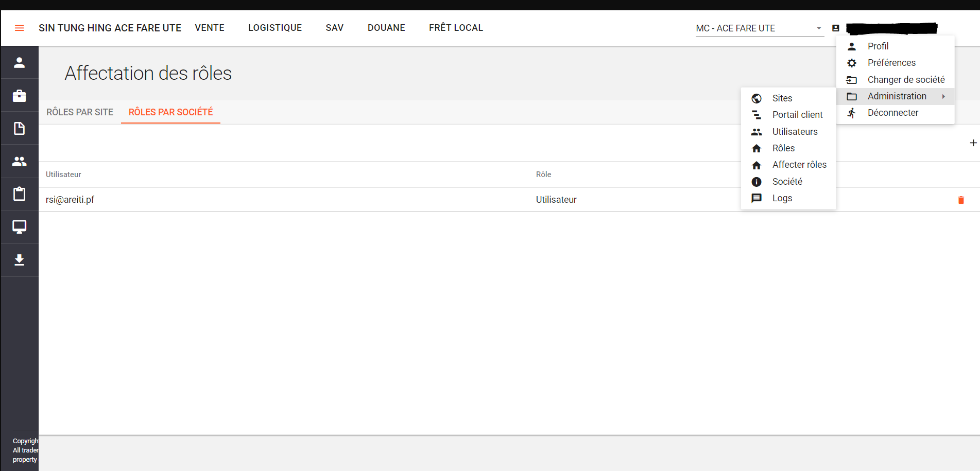The image size is (980, 471).
Task: Add a new role with plus icon
Action: [x=973, y=143]
